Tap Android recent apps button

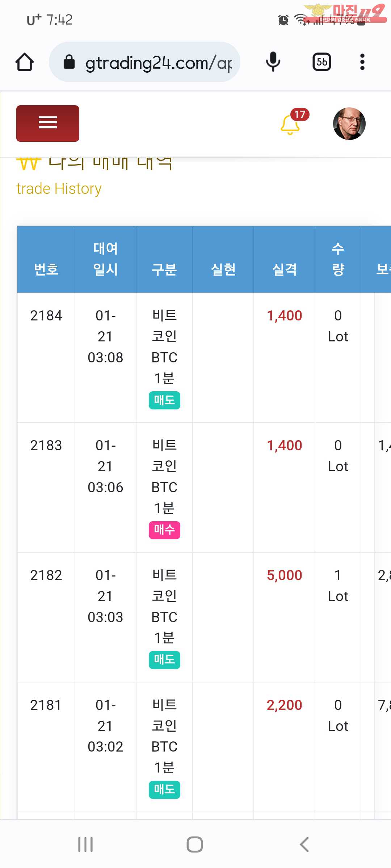pos(86,844)
